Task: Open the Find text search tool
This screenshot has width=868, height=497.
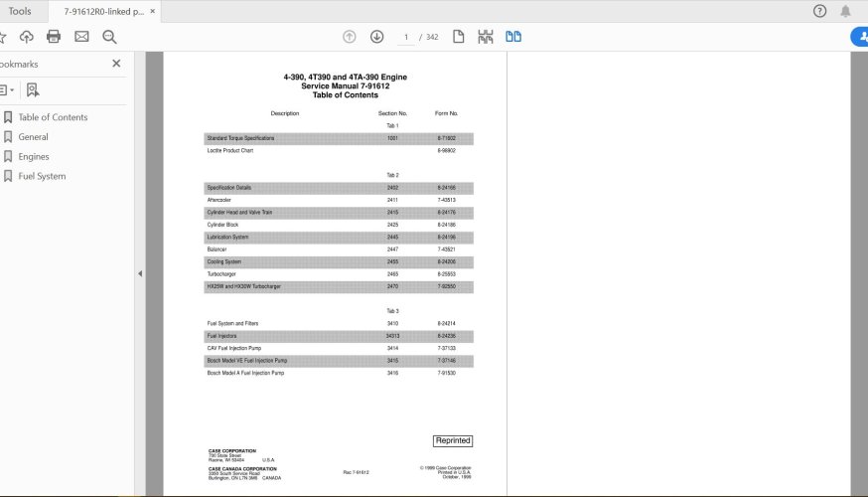Action: click(109, 37)
